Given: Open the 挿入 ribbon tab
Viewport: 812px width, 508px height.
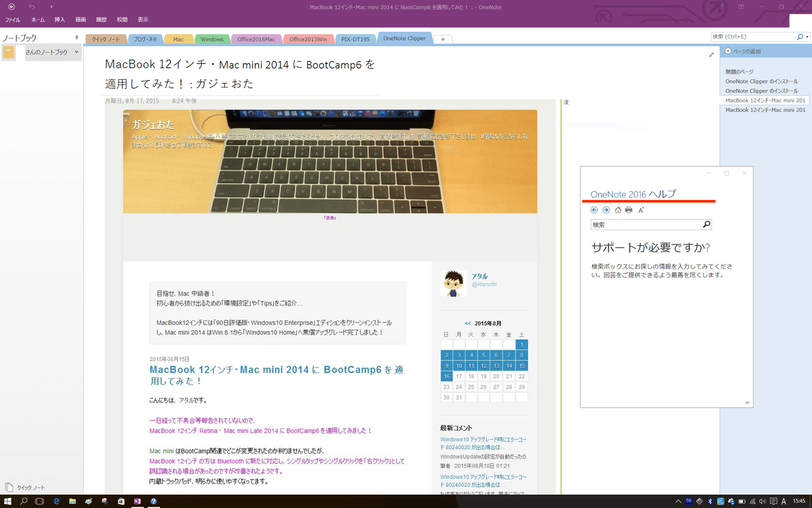Looking at the screenshot, I should [60, 20].
